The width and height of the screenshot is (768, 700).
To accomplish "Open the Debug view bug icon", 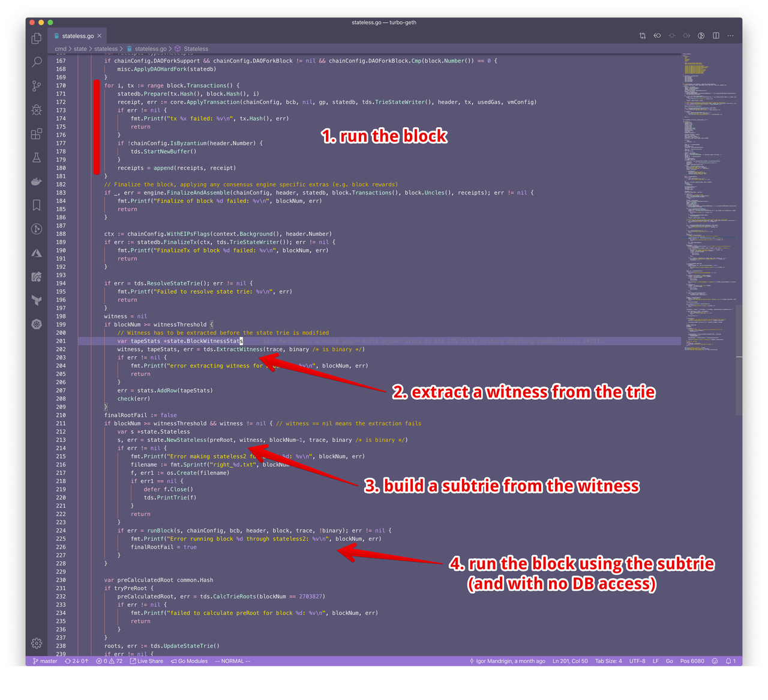I will pyautogui.click(x=37, y=110).
